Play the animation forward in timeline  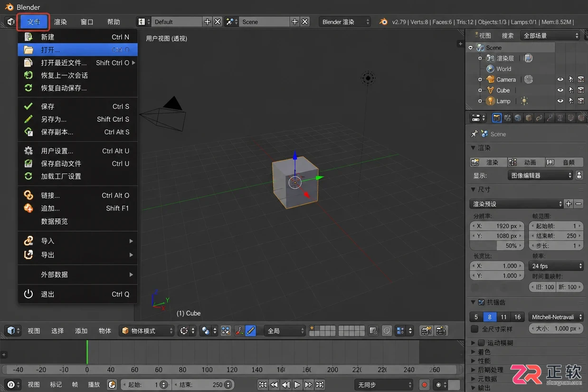click(x=297, y=385)
